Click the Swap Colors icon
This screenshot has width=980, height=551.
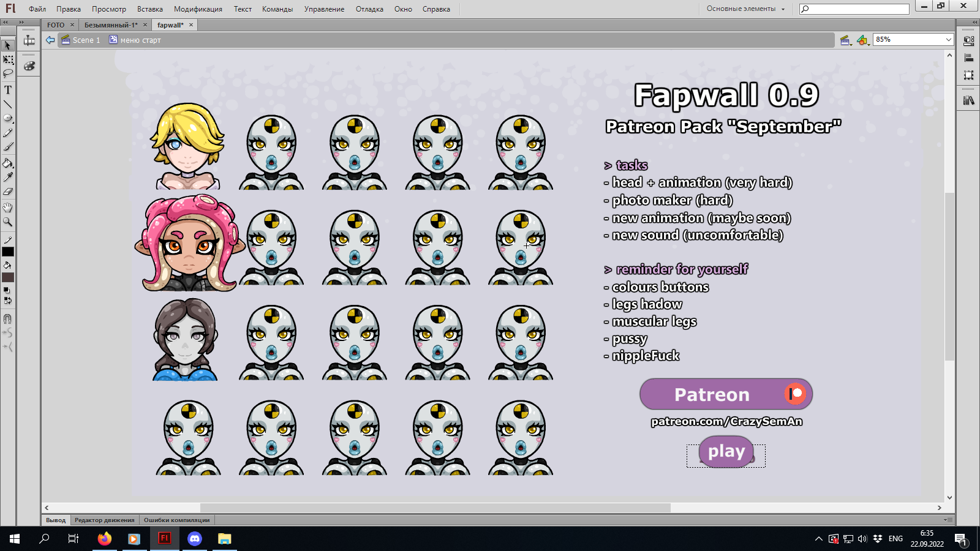click(x=7, y=301)
